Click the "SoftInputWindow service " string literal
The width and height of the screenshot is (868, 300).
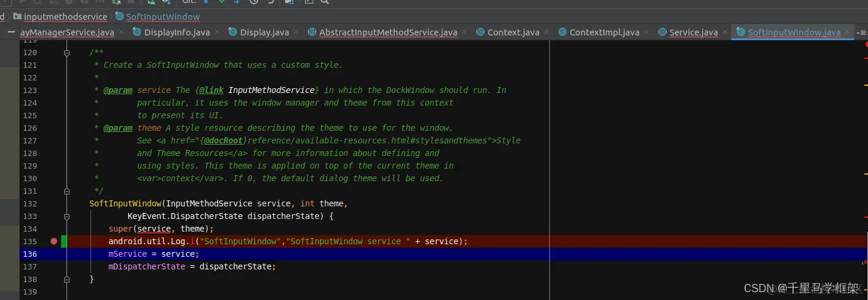[348, 241]
